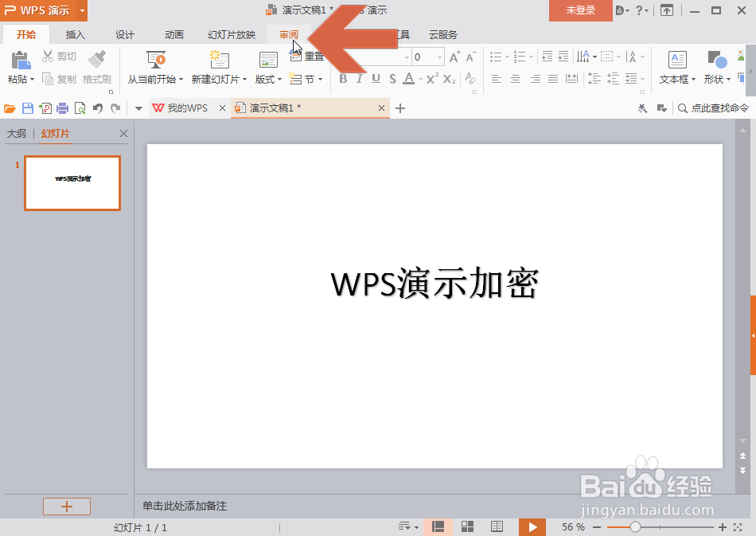Switch to the 我的WPS document tab

click(x=189, y=107)
